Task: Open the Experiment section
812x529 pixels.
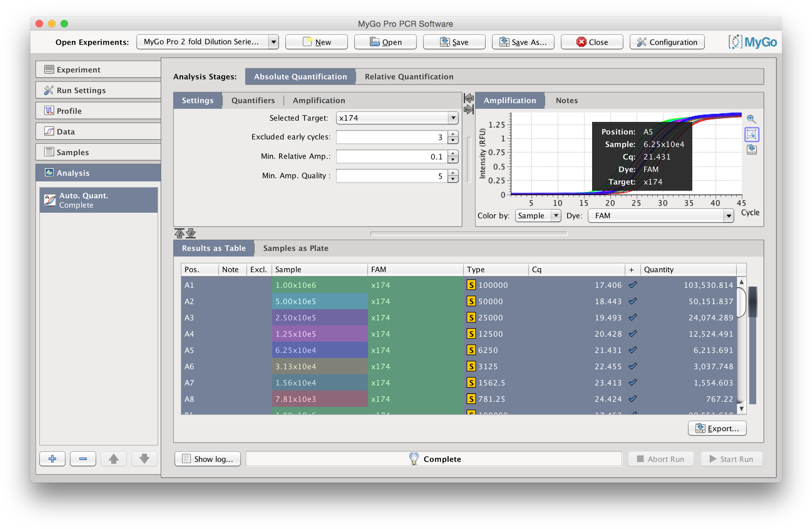Action: [98, 70]
